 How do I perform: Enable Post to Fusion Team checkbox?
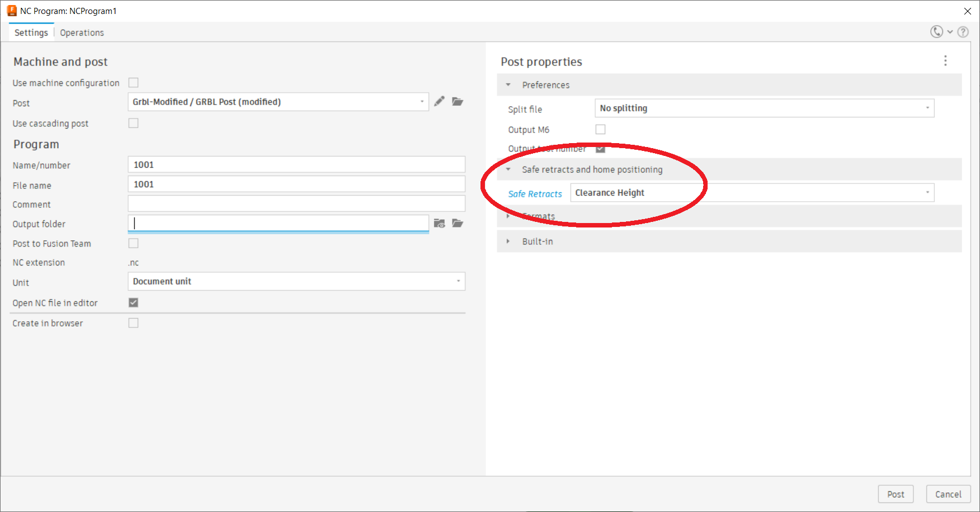point(133,243)
